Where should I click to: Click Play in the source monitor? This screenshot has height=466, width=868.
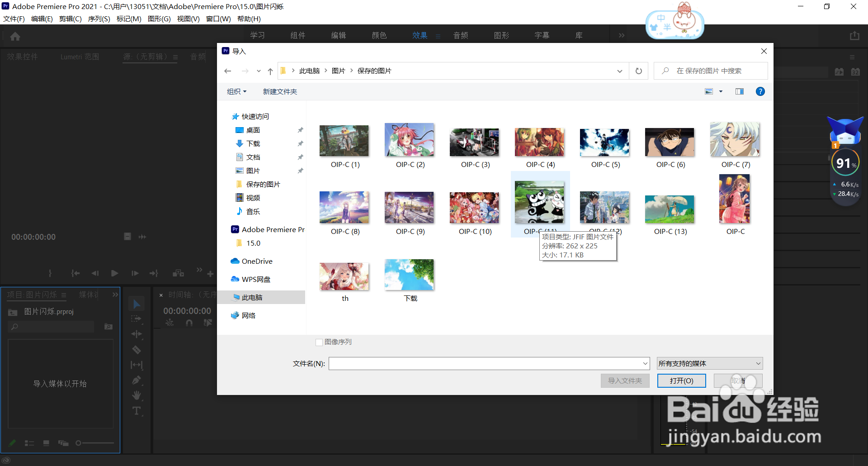click(114, 273)
